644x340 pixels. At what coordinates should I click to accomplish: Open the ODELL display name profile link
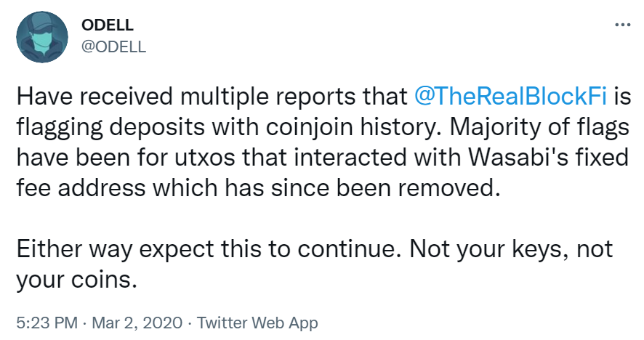point(107,26)
